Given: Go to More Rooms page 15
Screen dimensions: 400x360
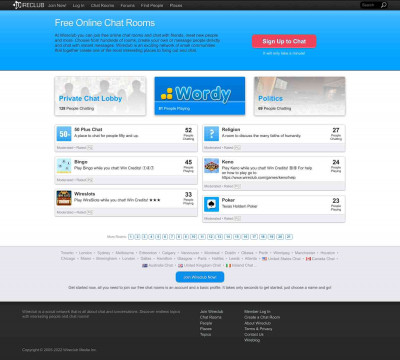Looking at the screenshot, I should 237,237.
